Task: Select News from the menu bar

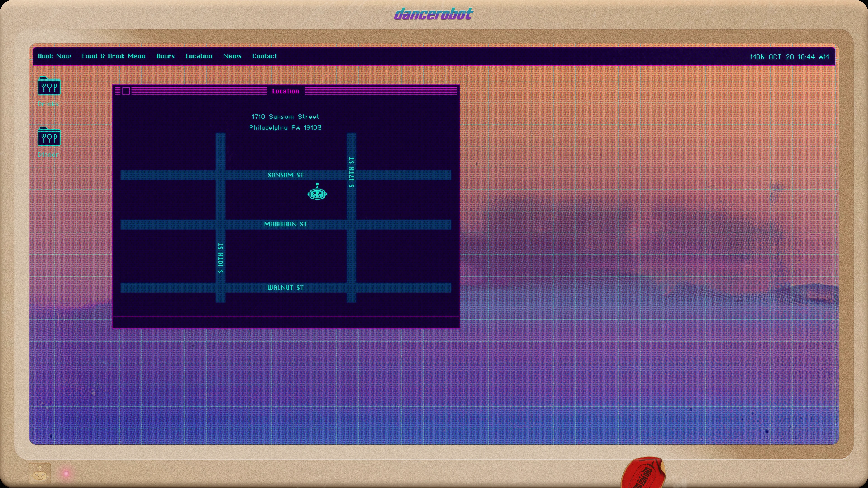Action: click(232, 56)
